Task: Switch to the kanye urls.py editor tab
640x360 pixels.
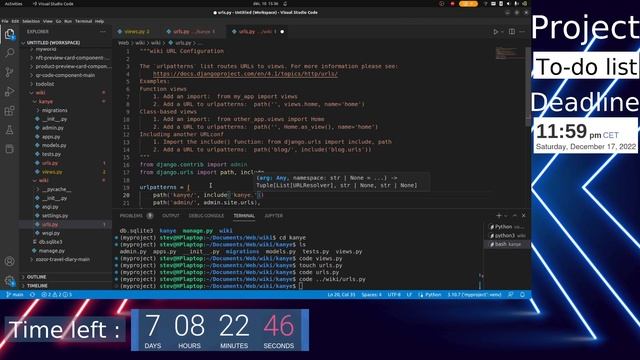Action: tap(193, 31)
